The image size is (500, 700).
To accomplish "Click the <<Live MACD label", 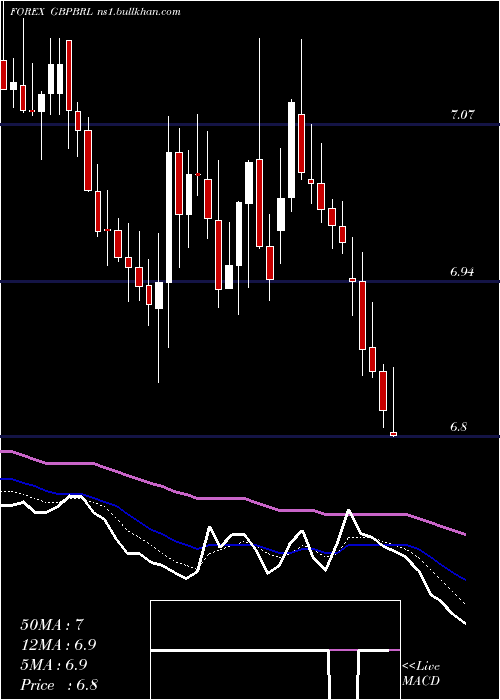I will 421,673.
